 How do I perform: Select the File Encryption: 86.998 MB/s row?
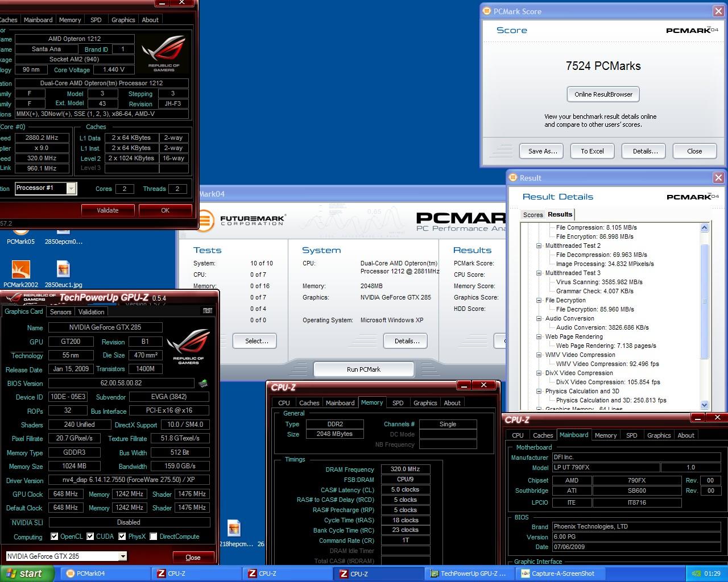[x=595, y=236]
